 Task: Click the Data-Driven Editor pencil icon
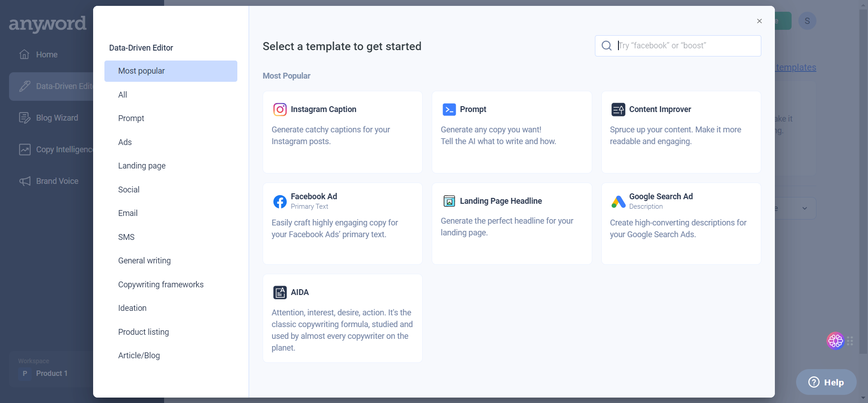pos(25,86)
